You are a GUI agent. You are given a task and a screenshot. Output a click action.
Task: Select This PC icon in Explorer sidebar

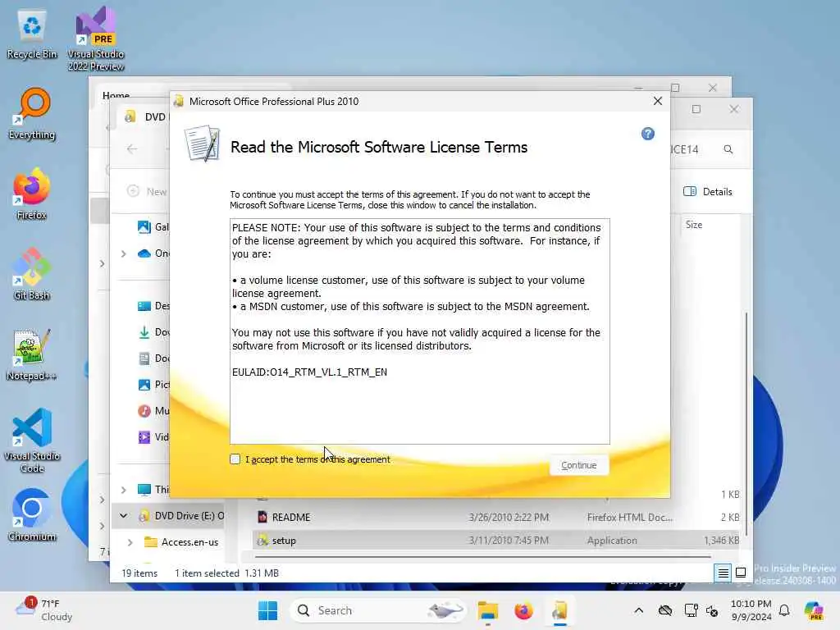point(144,490)
